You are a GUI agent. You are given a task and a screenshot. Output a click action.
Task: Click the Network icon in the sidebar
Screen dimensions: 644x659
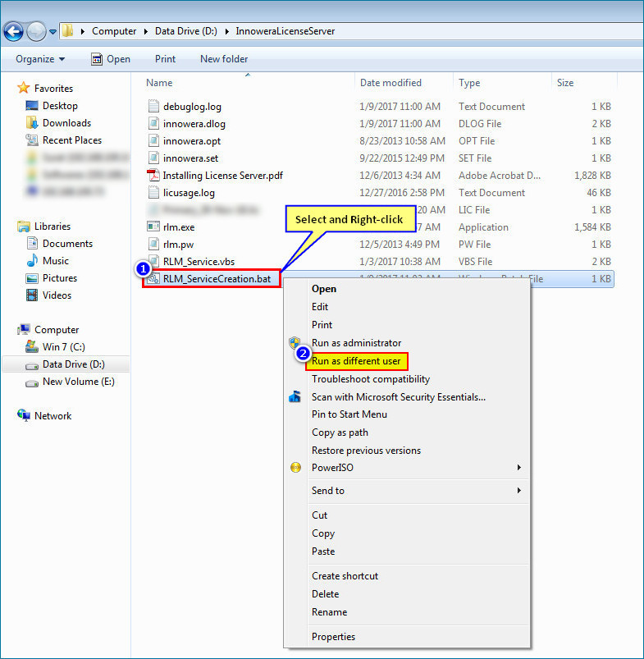tap(24, 416)
